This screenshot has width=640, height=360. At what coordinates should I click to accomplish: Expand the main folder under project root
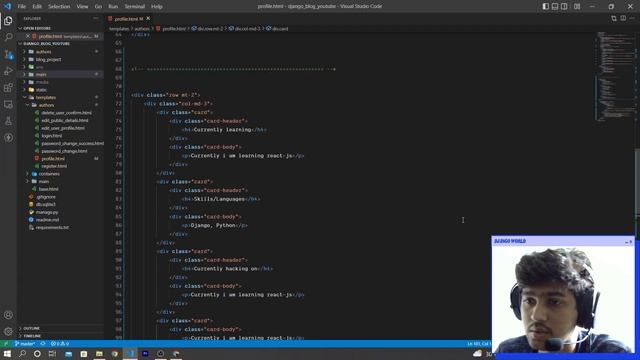41,75
